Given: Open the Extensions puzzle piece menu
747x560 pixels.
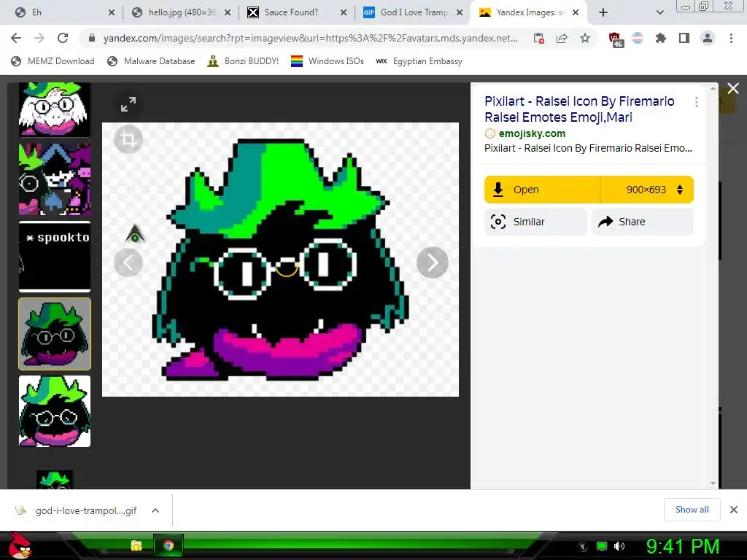Looking at the screenshot, I should (661, 38).
